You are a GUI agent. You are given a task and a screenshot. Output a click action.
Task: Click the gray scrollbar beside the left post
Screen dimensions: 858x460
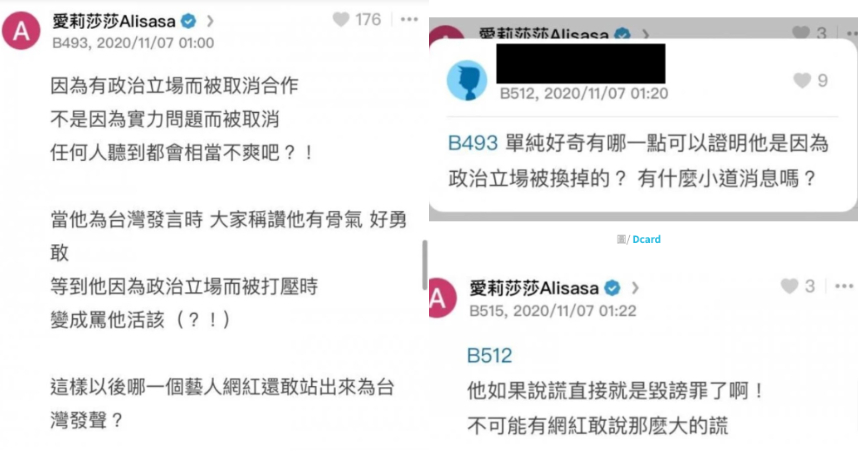point(425,265)
